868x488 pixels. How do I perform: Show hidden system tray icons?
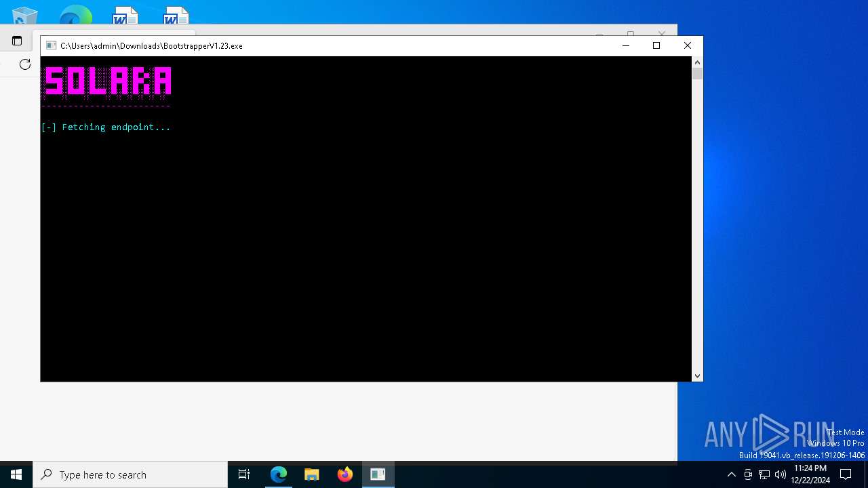731,474
